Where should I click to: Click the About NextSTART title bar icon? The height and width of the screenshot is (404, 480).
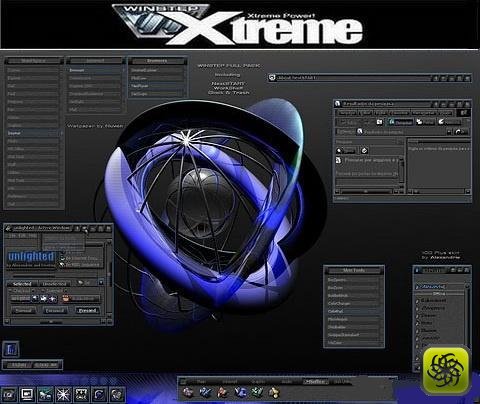click(x=272, y=78)
